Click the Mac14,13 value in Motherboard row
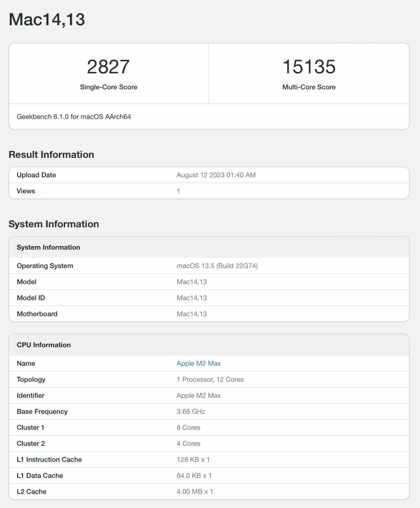The width and height of the screenshot is (420, 508). (192, 314)
